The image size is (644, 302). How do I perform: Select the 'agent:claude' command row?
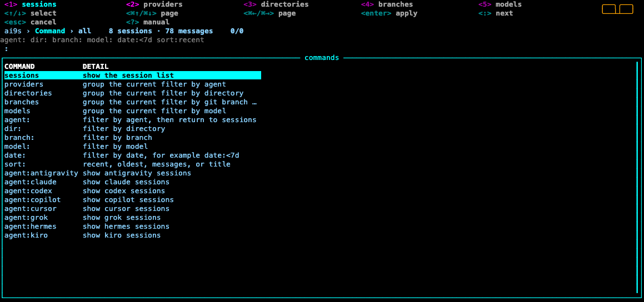[x=133, y=182]
